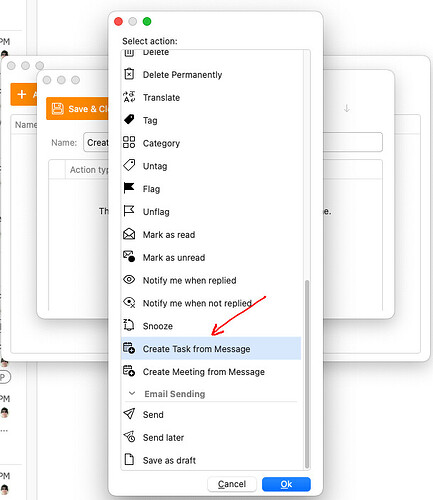Viewport: 433px width, 500px height.
Task: Click the Snooze bell icon
Action: click(x=129, y=325)
